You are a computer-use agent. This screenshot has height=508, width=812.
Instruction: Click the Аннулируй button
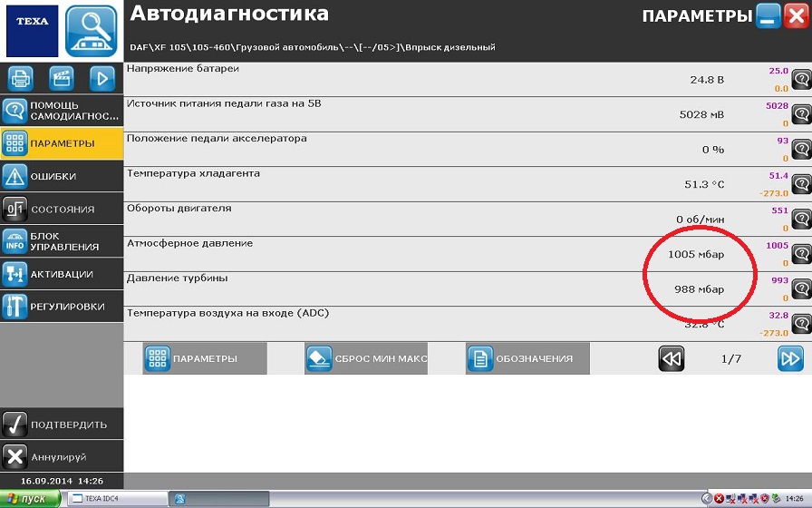click(x=62, y=456)
